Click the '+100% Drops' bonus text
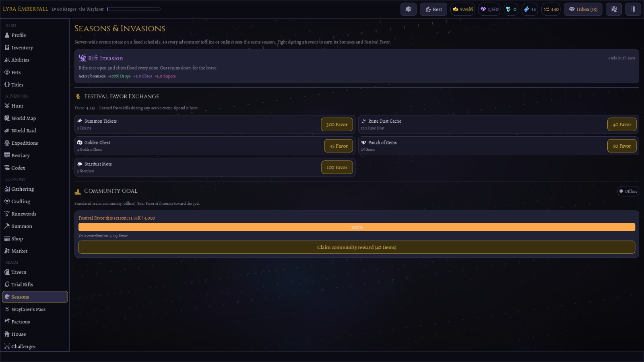Screen dimensions: 644x362 tap(119, 76)
